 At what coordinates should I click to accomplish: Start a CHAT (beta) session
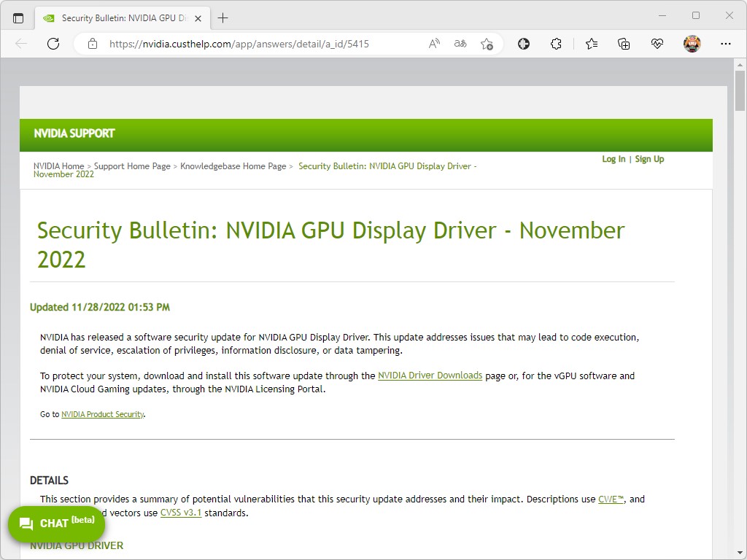click(57, 524)
